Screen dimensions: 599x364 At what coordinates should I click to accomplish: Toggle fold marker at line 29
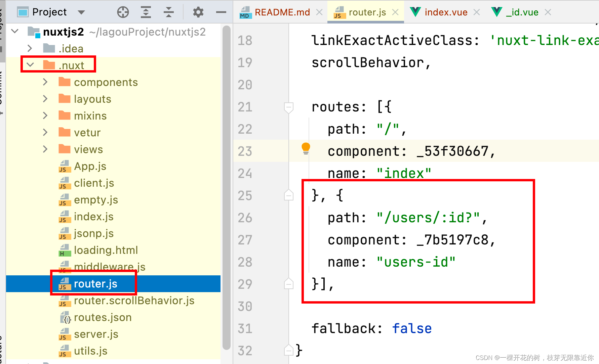pos(288,283)
